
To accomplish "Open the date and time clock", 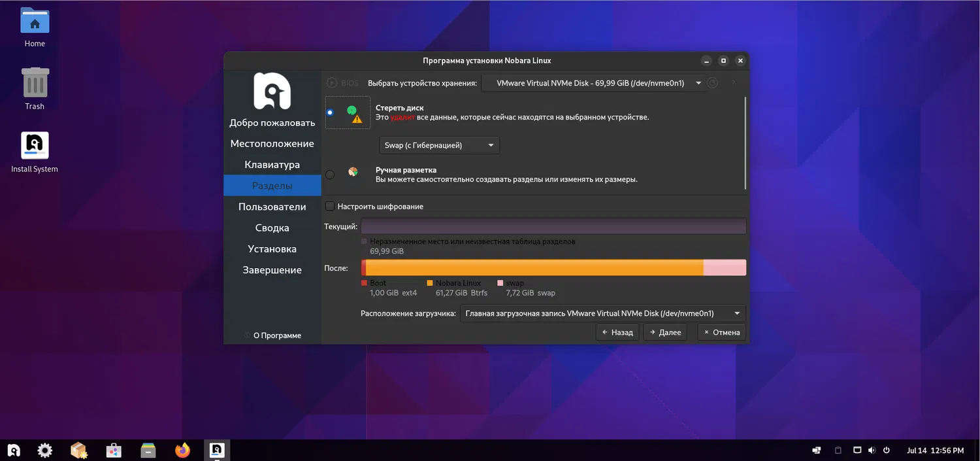I will tap(935, 451).
